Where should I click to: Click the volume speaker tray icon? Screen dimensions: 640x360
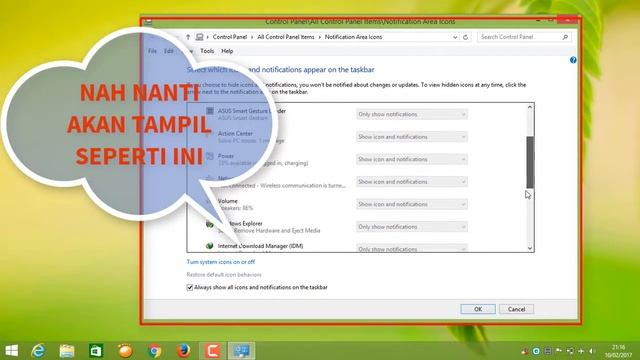click(x=591, y=351)
